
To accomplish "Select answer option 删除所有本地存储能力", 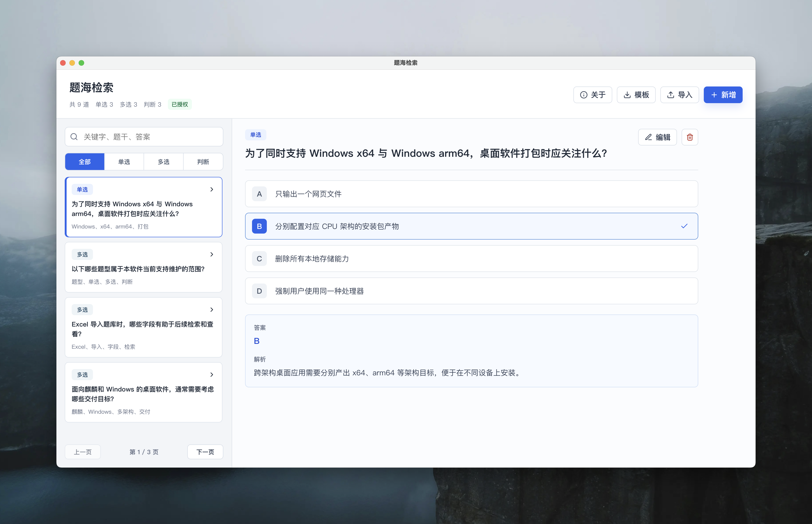I will 471,259.
